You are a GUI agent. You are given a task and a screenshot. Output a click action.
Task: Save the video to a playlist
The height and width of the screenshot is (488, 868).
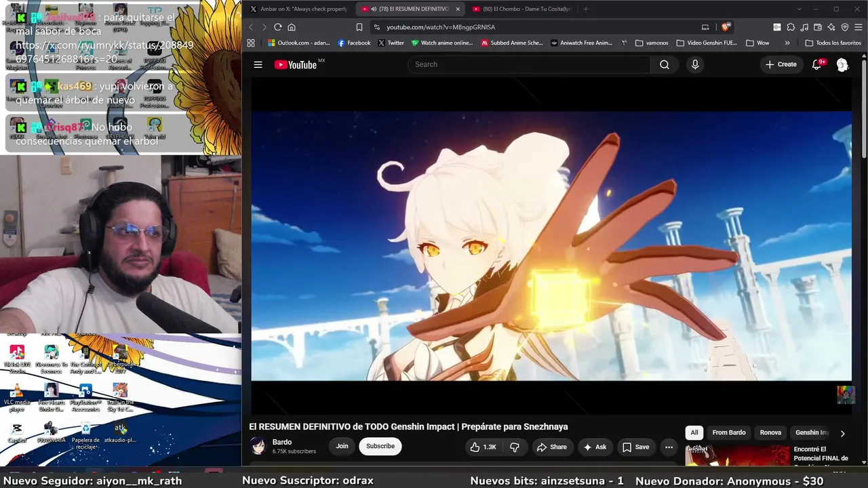coord(636,447)
